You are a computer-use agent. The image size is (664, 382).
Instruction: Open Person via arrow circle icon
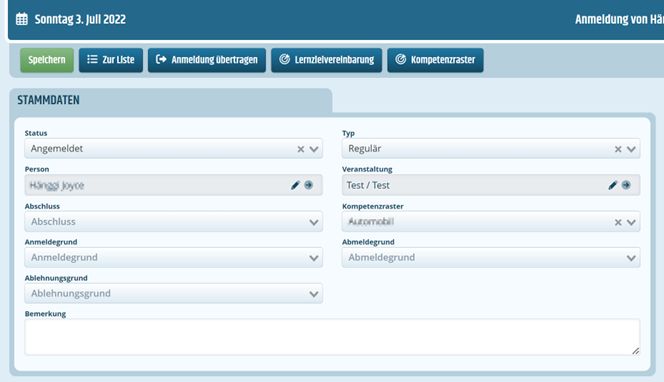(x=309, y=185)
